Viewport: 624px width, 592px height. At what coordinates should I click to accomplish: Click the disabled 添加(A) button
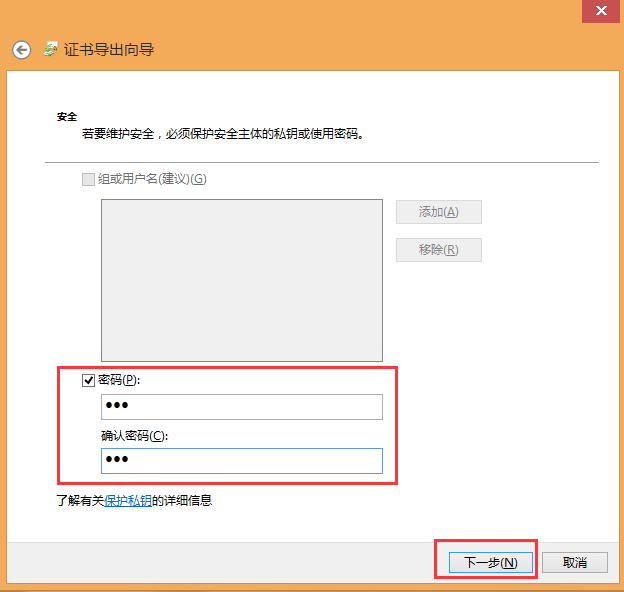[x=439, y=212]
